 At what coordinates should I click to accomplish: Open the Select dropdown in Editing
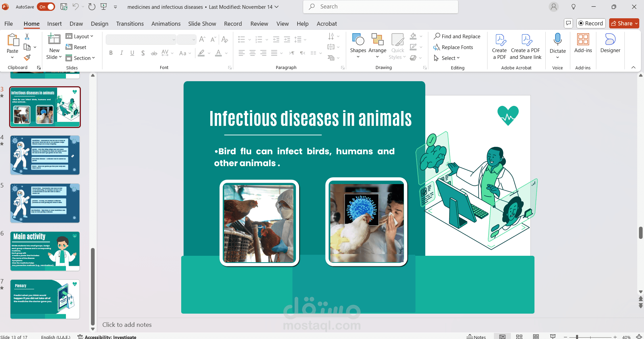click(447, 58)
